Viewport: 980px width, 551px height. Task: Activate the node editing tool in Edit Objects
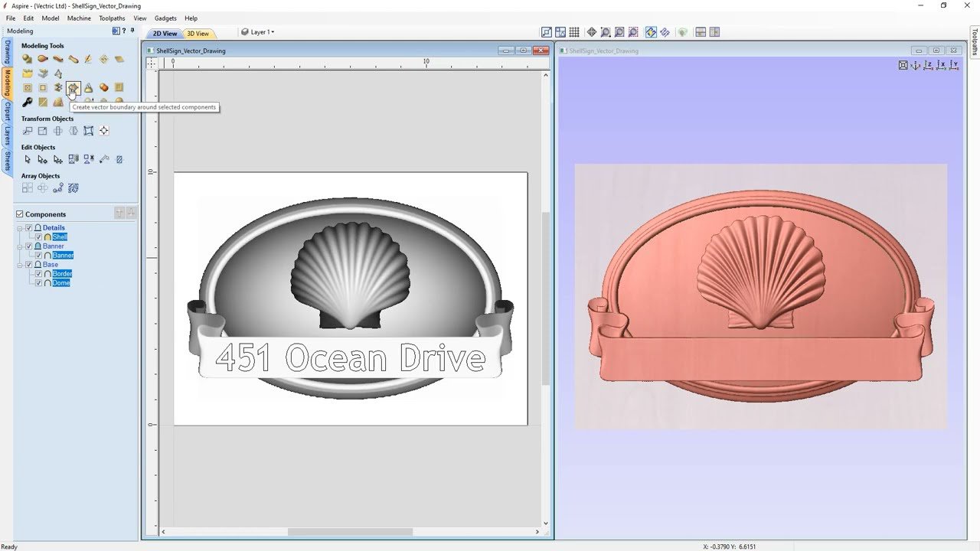click(41, 159)
